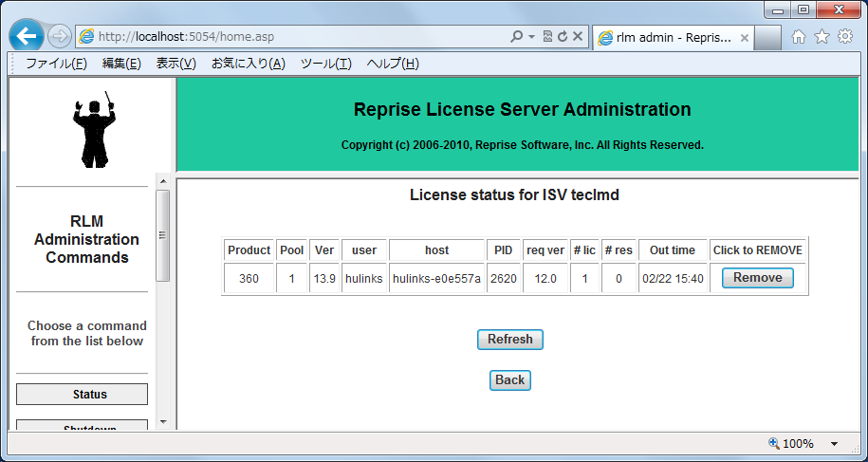Screen dimensions: 868x462
Task: Open the 表示(V) menu
Action: [176, 64]
